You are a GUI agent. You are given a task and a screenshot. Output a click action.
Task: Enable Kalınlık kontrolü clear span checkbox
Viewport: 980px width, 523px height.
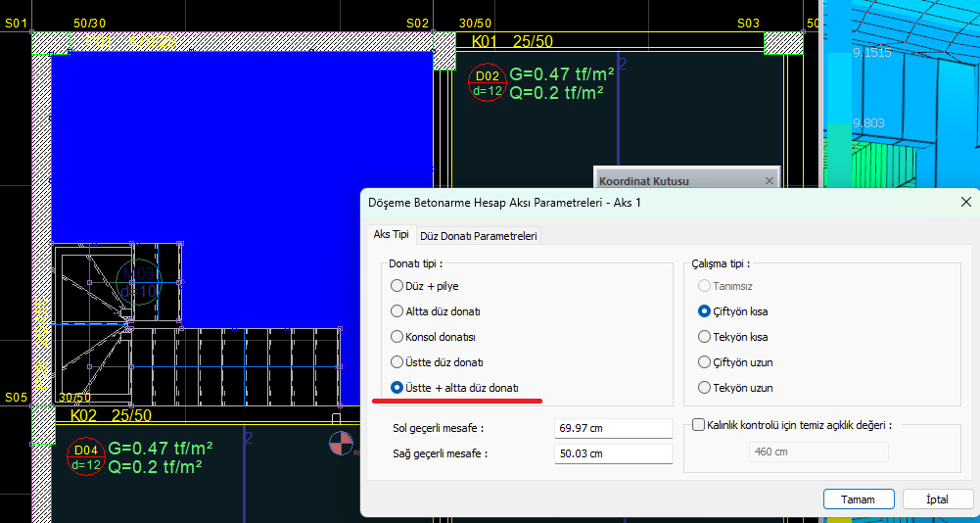(698, 425)
